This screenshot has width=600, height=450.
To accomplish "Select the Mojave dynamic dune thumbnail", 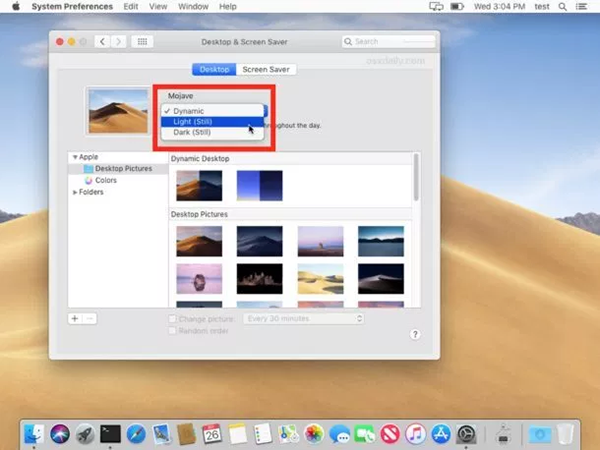I will tap(199, 186).
